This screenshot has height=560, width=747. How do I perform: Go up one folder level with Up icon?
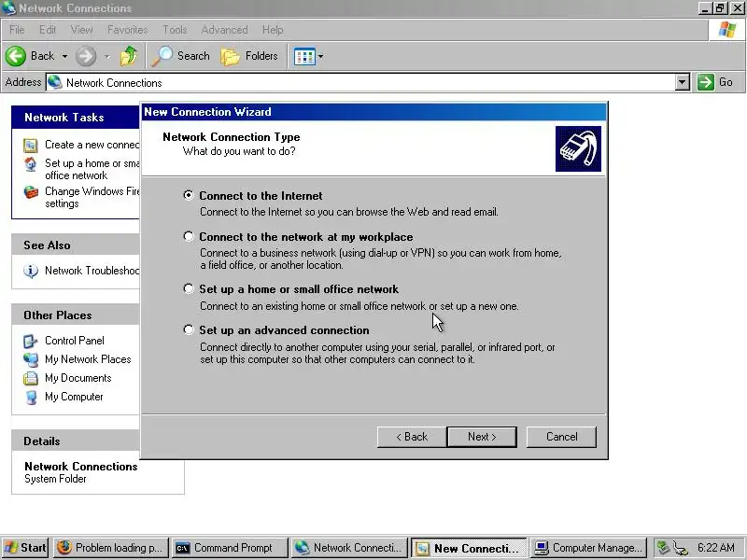(x=128, y=56)
